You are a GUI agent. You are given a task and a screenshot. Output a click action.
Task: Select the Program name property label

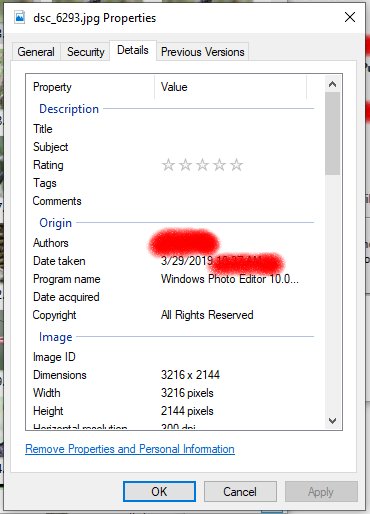pyautogui.click(x=67, y=279)
